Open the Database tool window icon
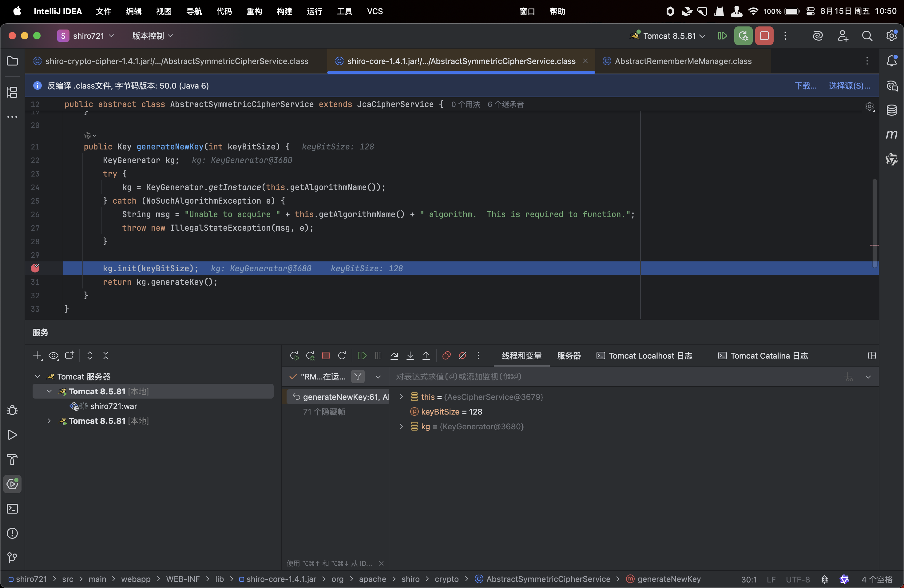The height and width of the screenshot is (588, 904). (891, 110)
